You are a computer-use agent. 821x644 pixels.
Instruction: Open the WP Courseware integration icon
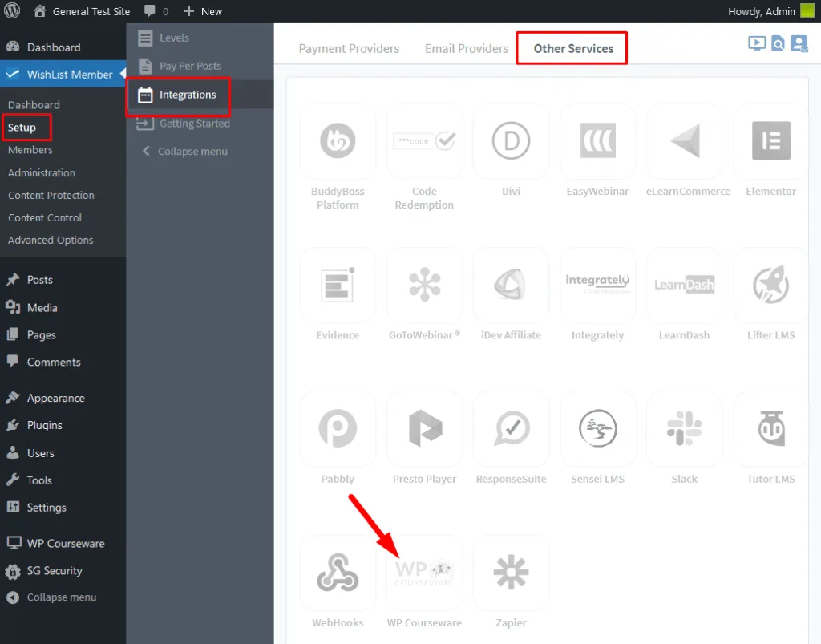click(424, 573)
